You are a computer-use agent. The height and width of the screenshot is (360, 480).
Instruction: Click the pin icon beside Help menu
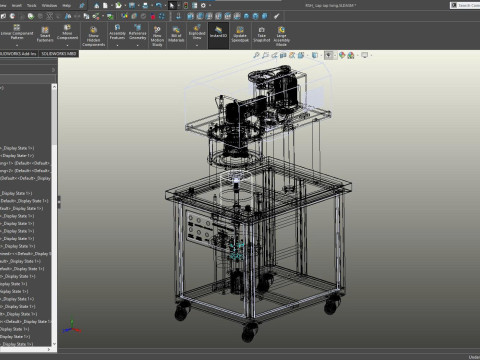tap(82, 5)
